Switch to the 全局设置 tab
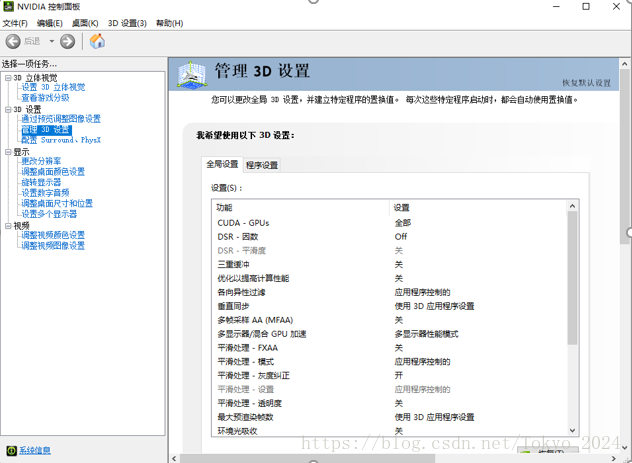Viewport: 632px width, 463px height. 222,164
